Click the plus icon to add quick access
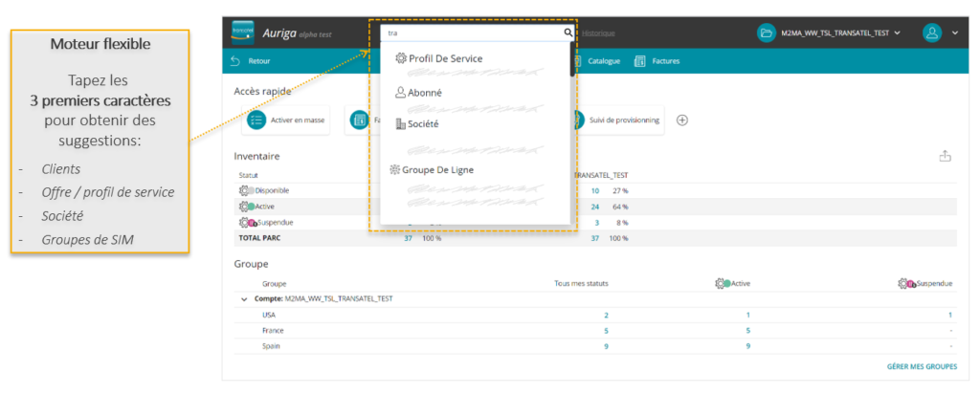The height and width of the screenshot is (394, 980). (682, 120)
